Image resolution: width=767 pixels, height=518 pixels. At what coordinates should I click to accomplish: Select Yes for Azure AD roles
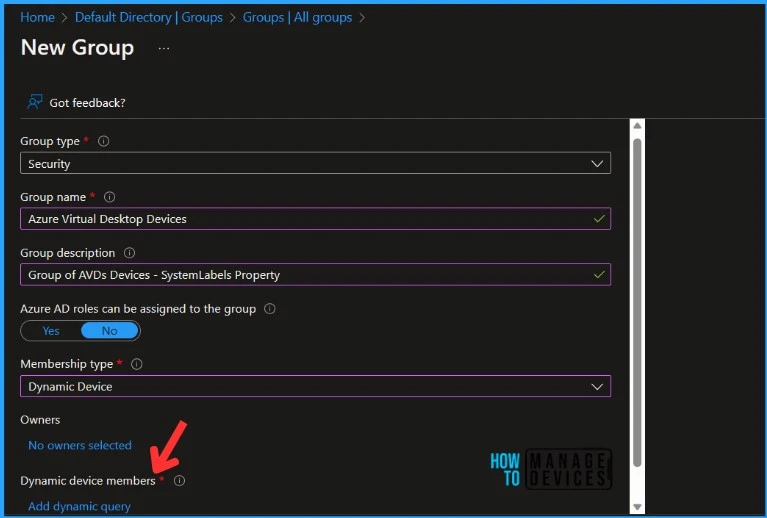click(x=51, y=331)
